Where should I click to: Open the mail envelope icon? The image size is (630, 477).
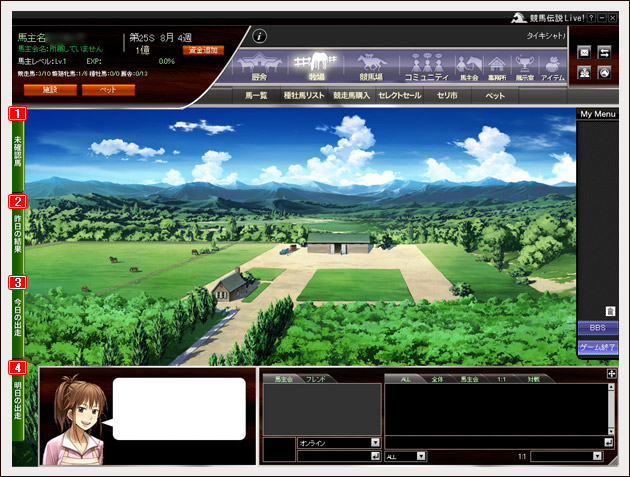[584, 52]
